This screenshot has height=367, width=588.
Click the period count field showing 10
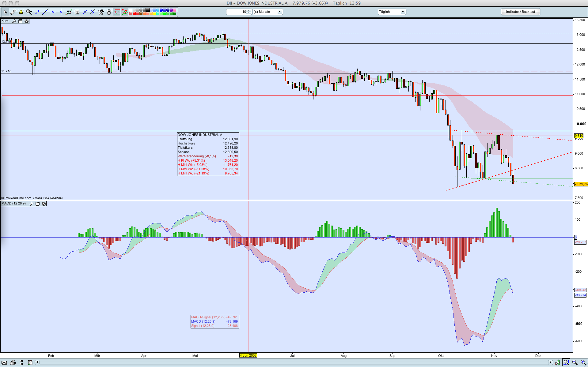[239, 12]
